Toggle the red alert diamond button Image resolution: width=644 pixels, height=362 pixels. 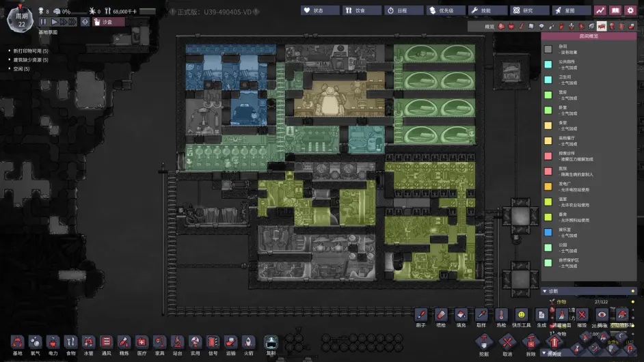pyautogui.click(x=85, y=22)
